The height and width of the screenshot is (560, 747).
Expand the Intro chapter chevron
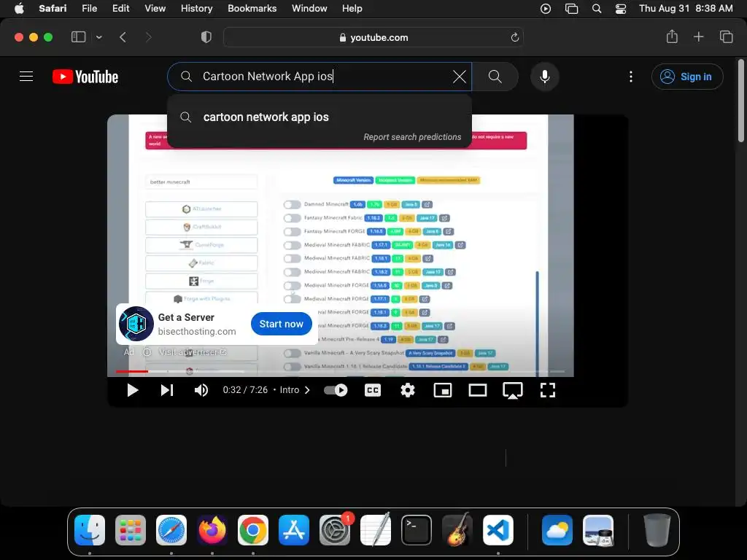point(307,391)
